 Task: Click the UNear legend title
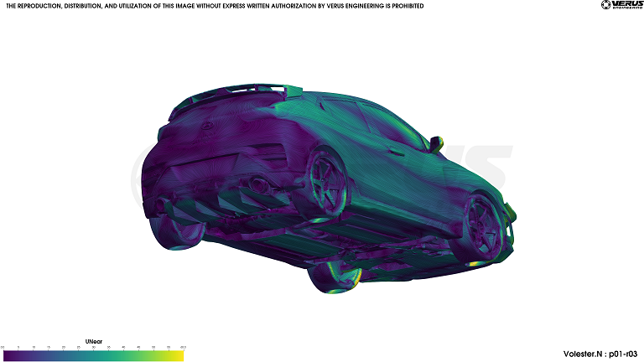point(93,342)
